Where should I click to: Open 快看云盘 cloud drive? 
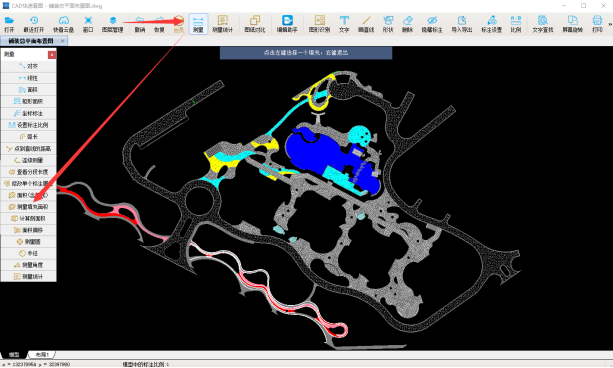click(63, 24)
